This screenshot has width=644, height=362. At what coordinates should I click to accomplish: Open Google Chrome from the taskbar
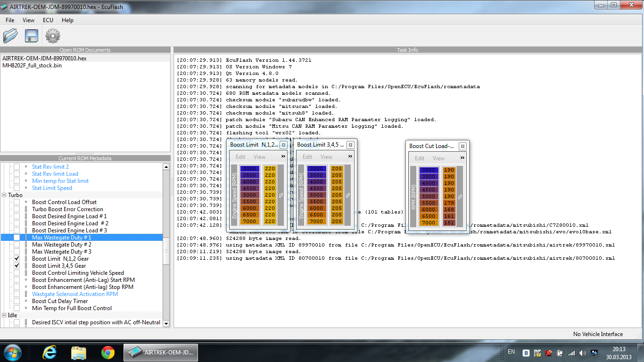click(x=107, y=352)
